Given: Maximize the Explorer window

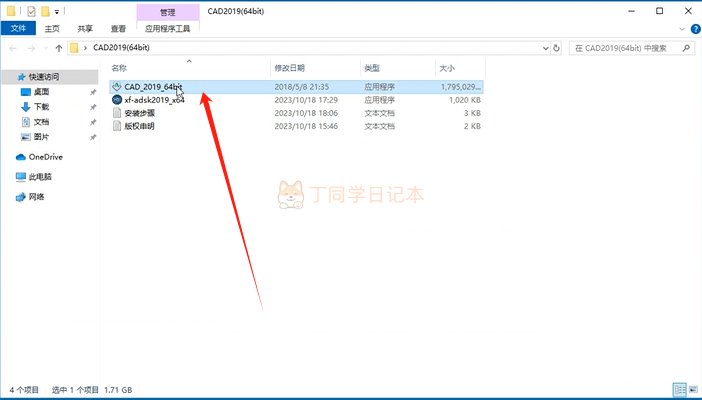Looking at the screenshot, I should coord(659,11).
